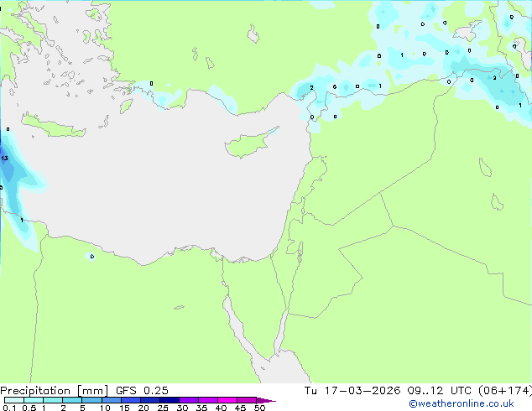The image size is (532, 411).
Task: Click the 30–35 mm violet legend swatch
Action: tap(188, 400)
